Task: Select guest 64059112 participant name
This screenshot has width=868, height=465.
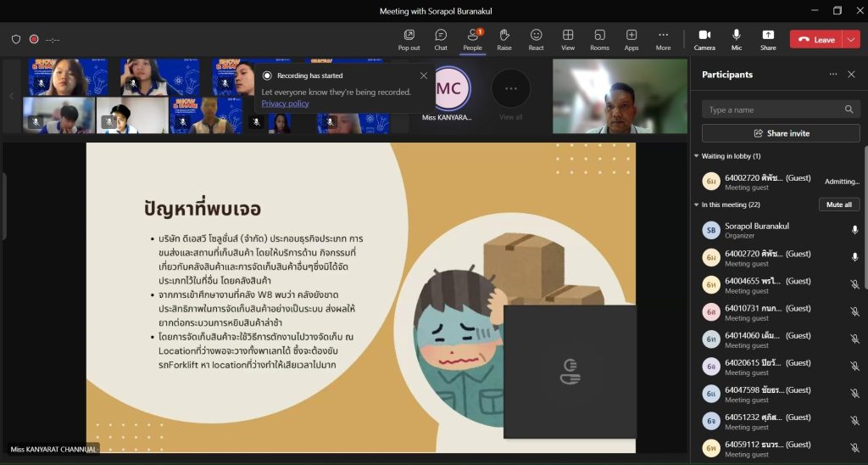Action: [768, 444]
